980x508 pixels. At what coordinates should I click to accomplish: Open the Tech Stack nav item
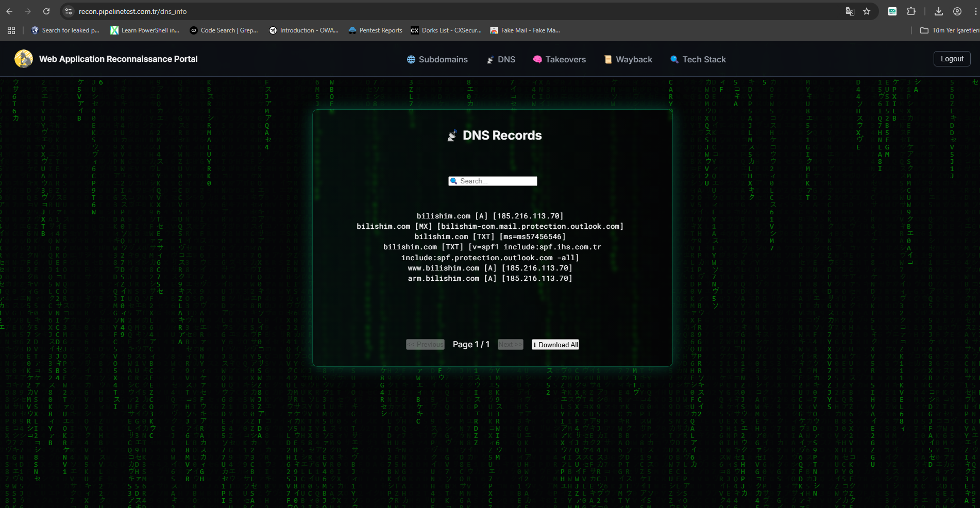pyautogui.click(x=698, y=59)
